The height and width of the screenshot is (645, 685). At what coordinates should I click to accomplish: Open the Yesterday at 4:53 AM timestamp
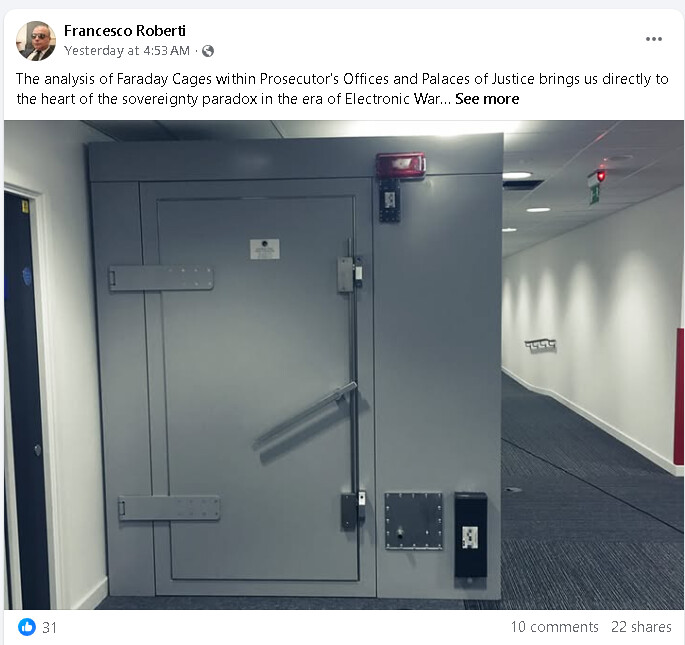click(127, 51)
